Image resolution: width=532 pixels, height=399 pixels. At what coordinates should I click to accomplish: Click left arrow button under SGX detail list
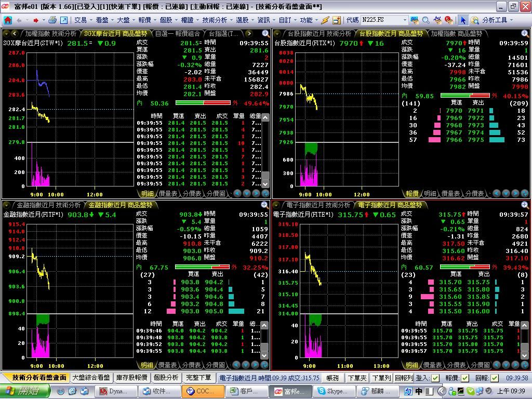click(x=237, y=193)
